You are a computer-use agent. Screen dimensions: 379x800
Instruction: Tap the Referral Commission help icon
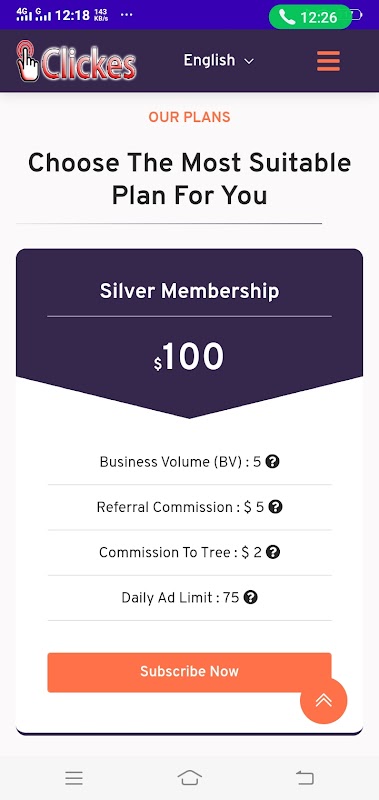coord(275,507)
